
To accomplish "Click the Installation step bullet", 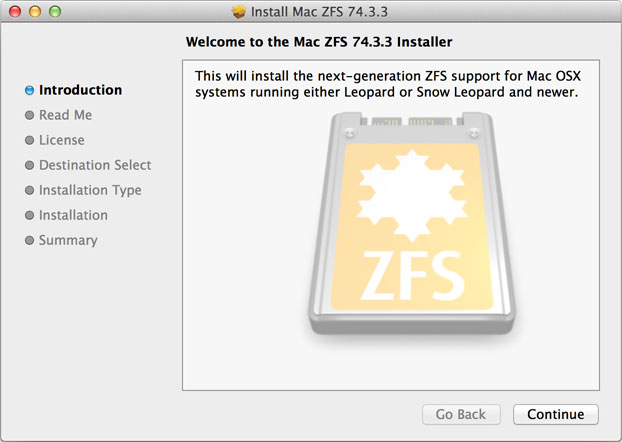I will coord(30,215).
